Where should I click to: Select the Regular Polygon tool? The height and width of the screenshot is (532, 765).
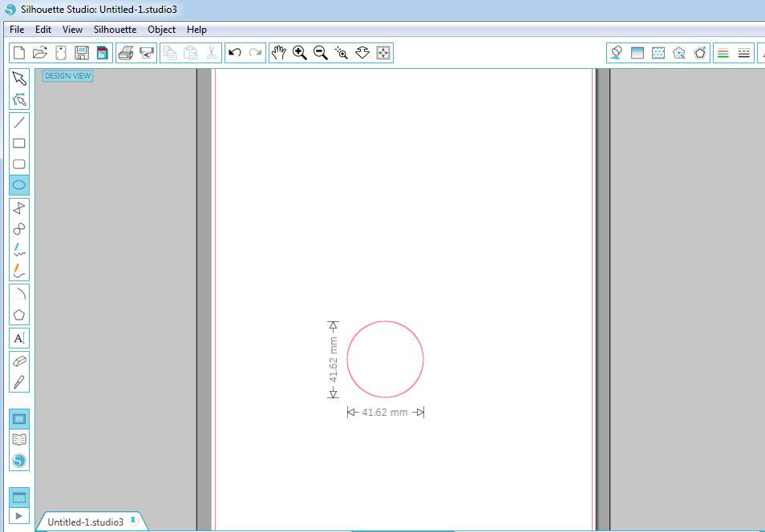coord(19,315)
